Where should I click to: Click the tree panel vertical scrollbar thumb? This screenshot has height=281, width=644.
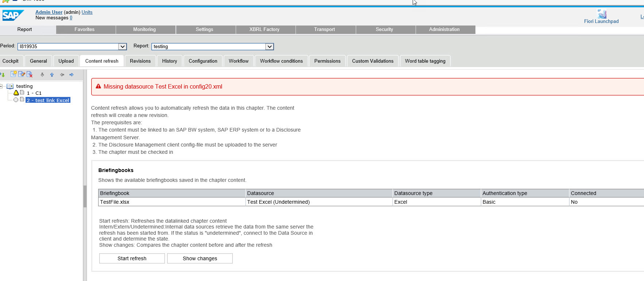click(x=85, y=196)
